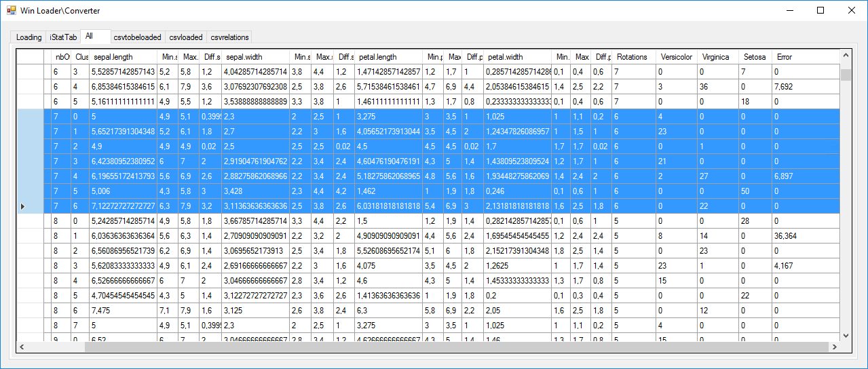Click the Error column header
This screenshot has width=868, height=369.
(x=806, y=57)
